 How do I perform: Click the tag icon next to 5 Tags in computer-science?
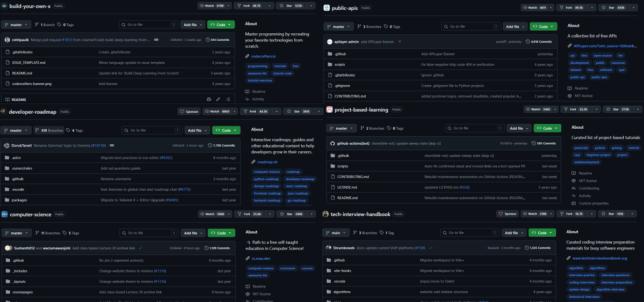pos(66,233)
